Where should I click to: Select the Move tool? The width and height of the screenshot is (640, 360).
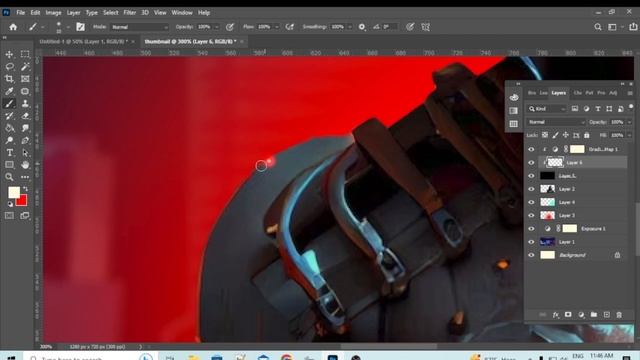[x=9, y=54]
